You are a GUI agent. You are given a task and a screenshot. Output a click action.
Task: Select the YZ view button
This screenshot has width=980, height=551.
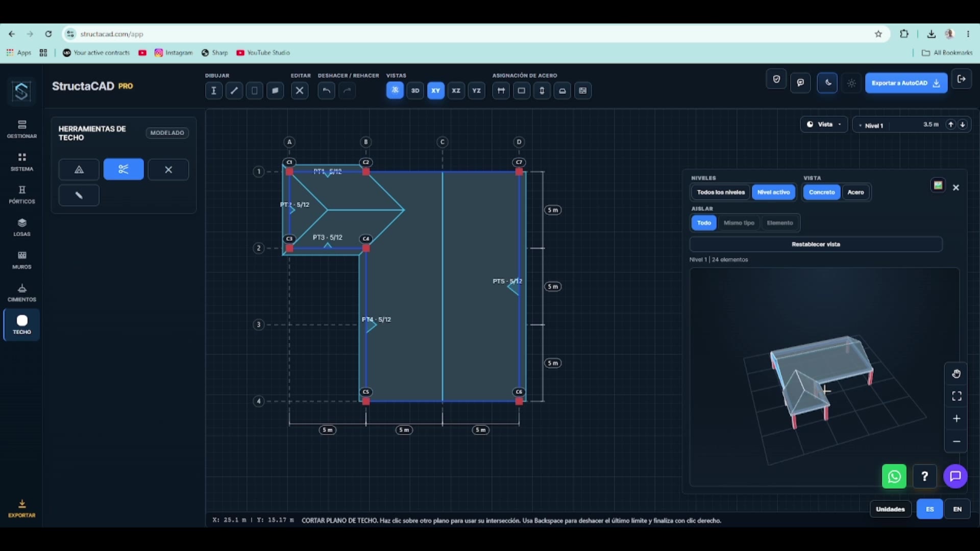click(x=476, y=91)
